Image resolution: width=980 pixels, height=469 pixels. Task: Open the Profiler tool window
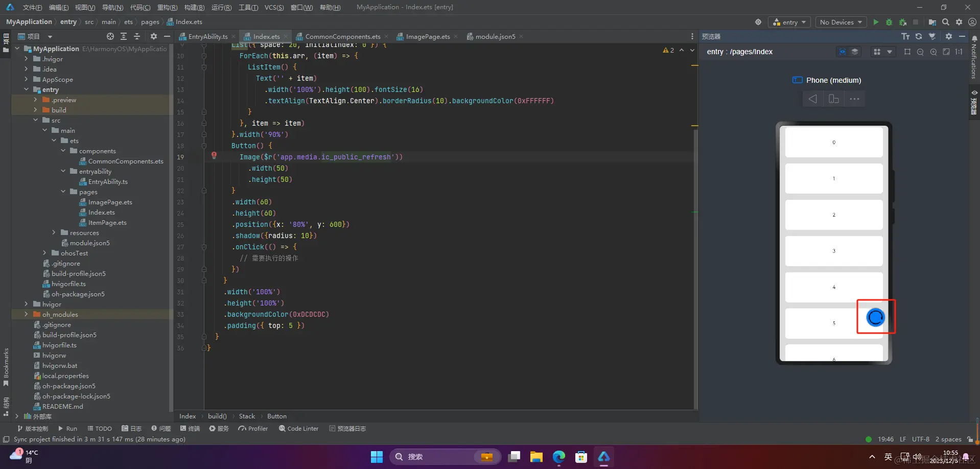(x=253, y=429)
